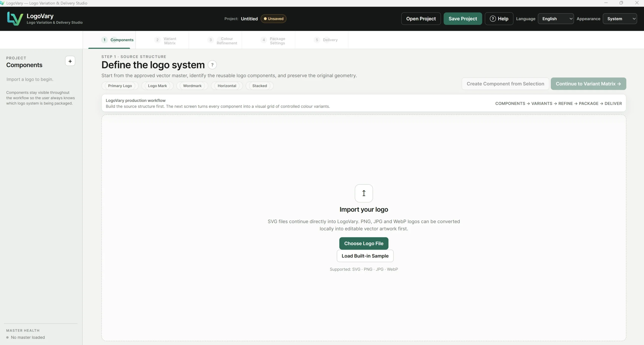
Task: Add a new component with plus button
Action: coord(70,61)
